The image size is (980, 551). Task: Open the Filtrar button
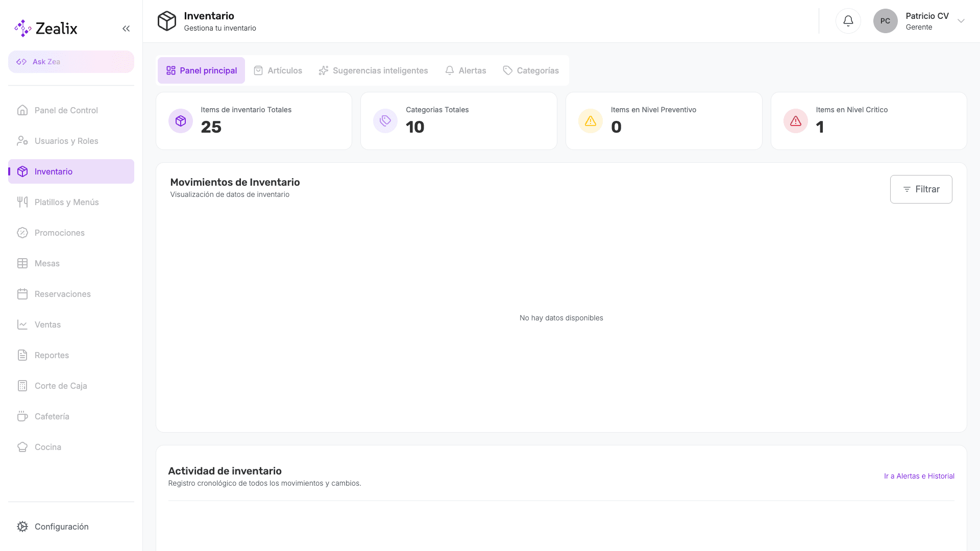[921, 189]
